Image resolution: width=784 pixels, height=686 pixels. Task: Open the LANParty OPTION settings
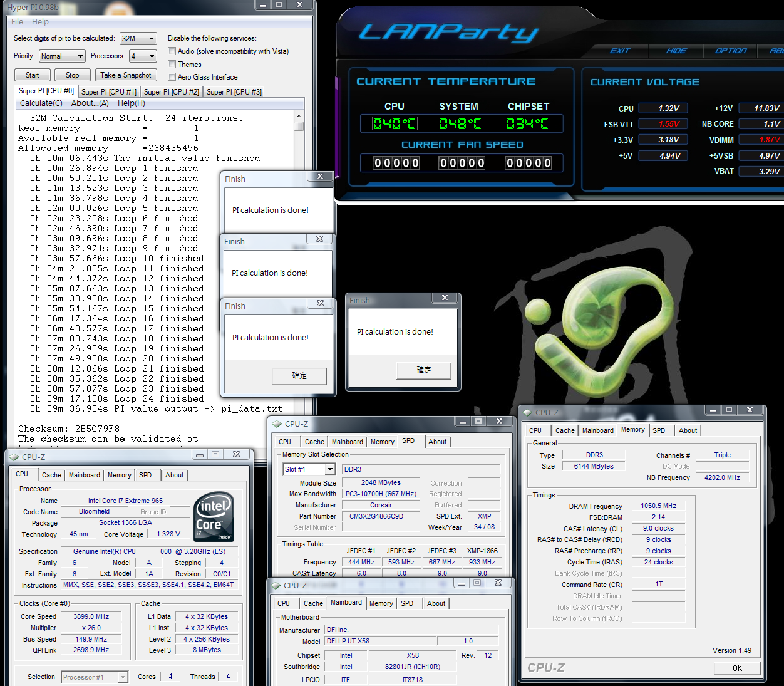point(731,51)
